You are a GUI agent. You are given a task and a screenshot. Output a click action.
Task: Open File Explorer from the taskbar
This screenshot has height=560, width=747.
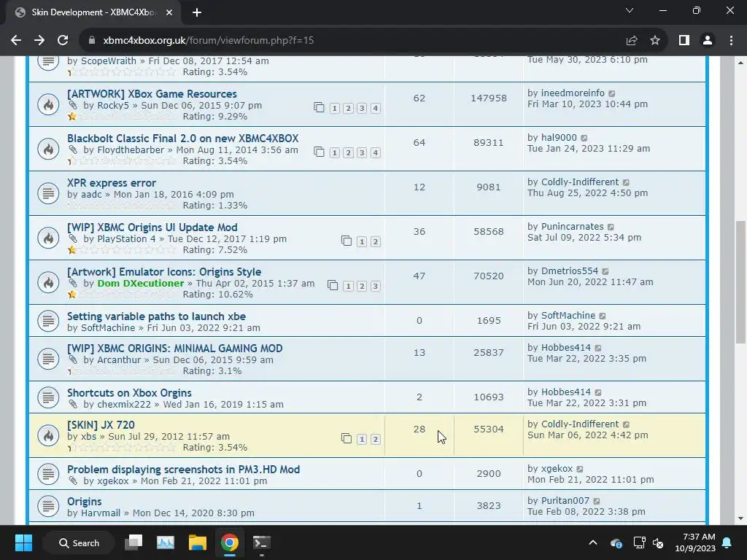point(197,542)
